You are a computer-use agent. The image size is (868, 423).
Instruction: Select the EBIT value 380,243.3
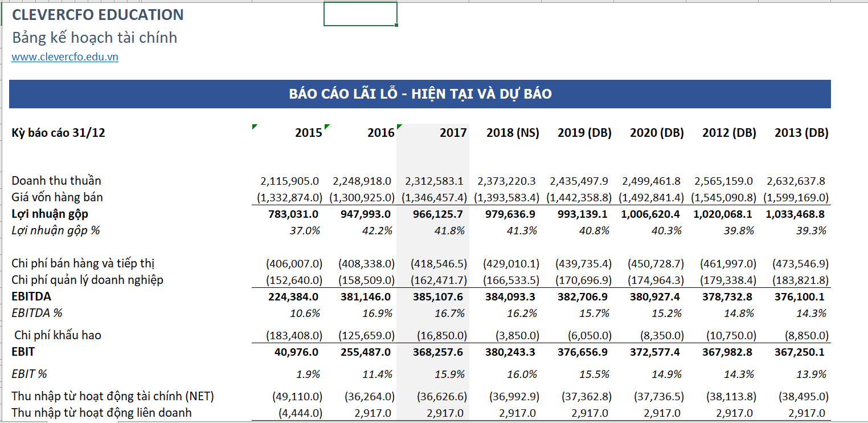(x=510, y=352)
